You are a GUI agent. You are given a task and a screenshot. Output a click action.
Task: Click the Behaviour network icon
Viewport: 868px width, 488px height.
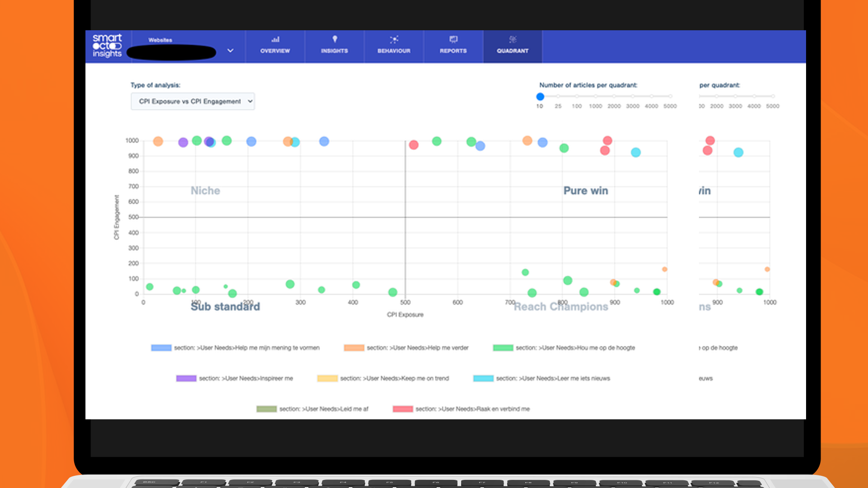pos(394,39)
